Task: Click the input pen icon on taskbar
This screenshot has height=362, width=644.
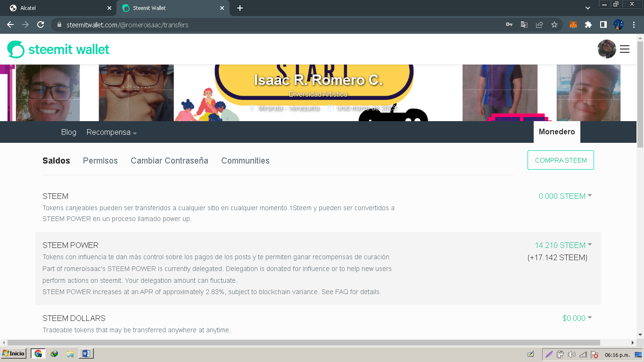Action: (x=530, y=354)
